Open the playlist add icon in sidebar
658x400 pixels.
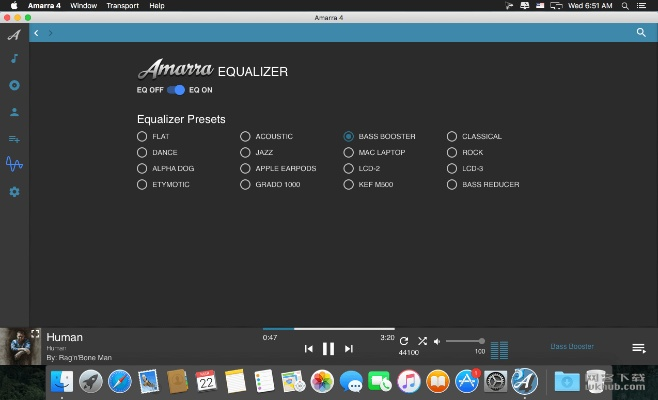[14, 138]
